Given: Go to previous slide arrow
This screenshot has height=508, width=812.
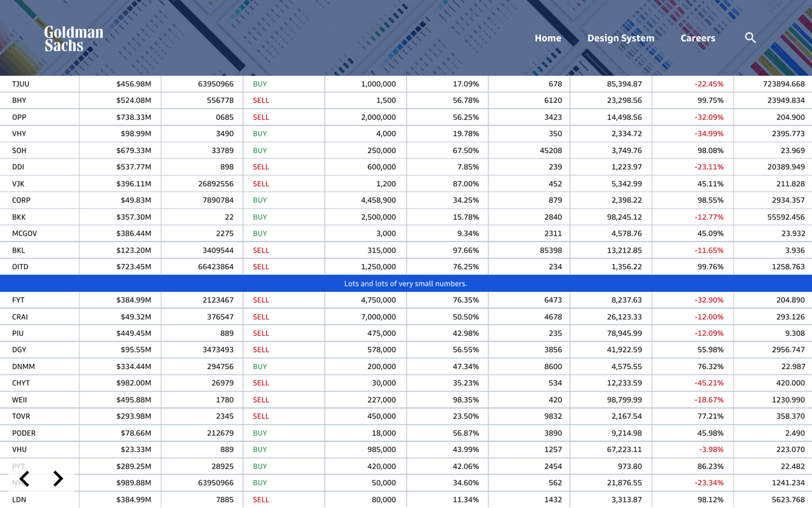Looking at the screenshot, I should point(25,479).
